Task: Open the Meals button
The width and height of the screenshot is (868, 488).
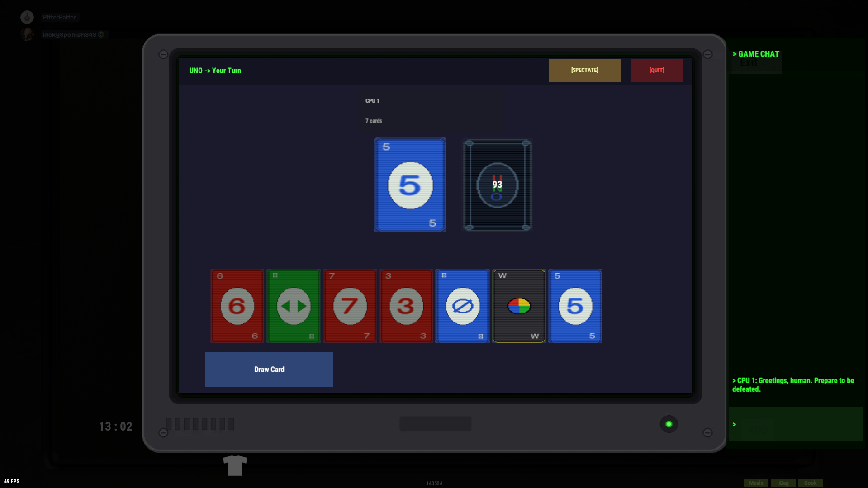Action: 756,483
